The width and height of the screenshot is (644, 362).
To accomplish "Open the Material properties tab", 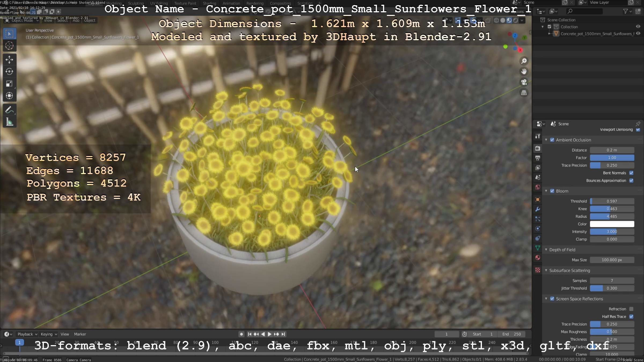I will (x=537, y=258).
